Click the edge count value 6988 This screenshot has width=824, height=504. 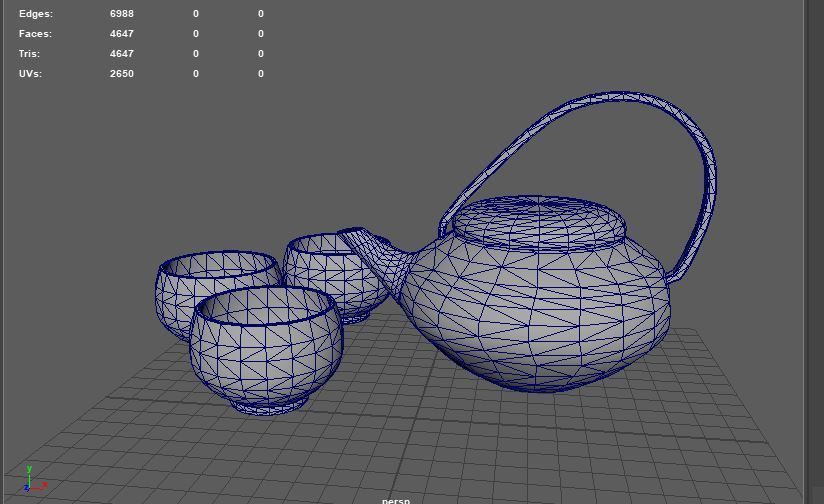(121, 14)
